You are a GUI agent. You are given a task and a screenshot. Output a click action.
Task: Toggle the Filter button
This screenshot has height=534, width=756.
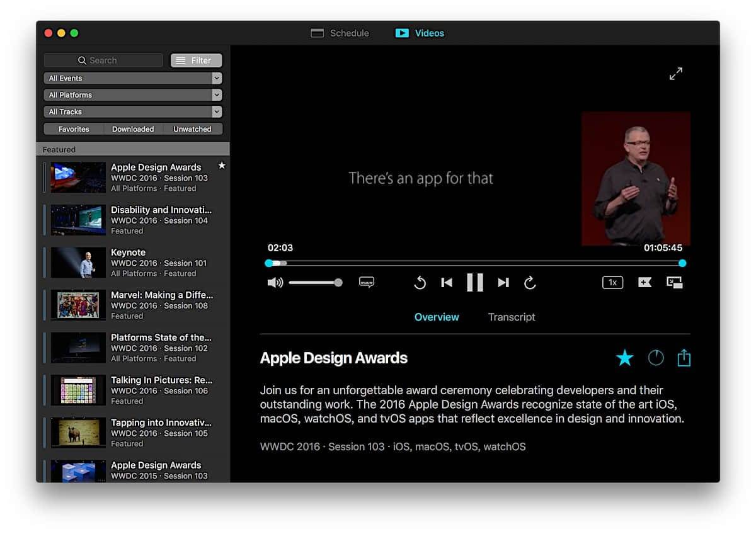click(x=197, y=60)
